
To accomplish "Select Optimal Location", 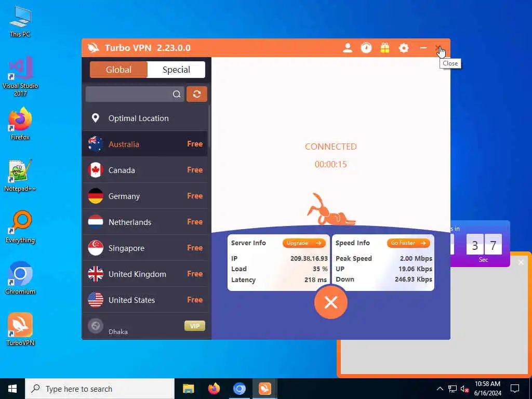I will coord(145,118).
